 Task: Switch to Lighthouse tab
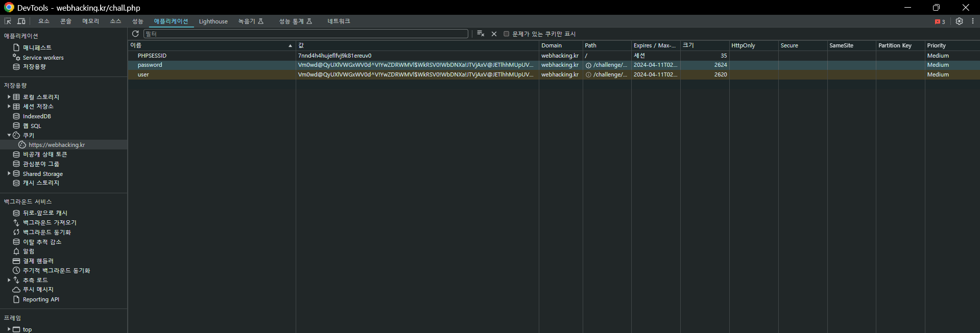(213, 21)
